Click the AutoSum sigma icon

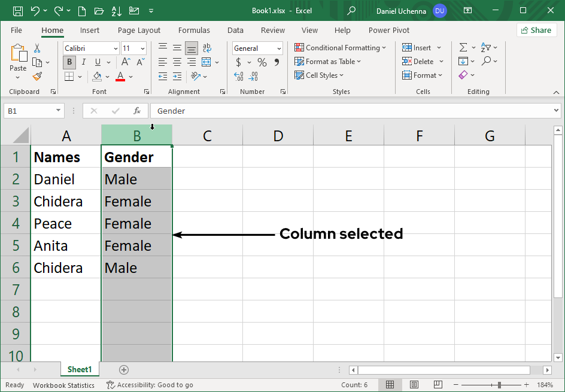point(463,48)
